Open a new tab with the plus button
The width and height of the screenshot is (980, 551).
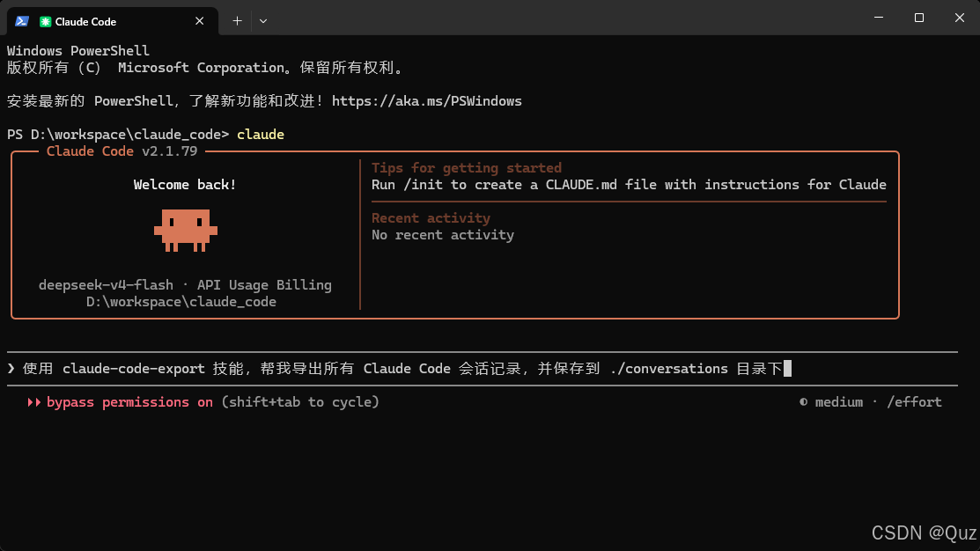(x=238, y=21)
